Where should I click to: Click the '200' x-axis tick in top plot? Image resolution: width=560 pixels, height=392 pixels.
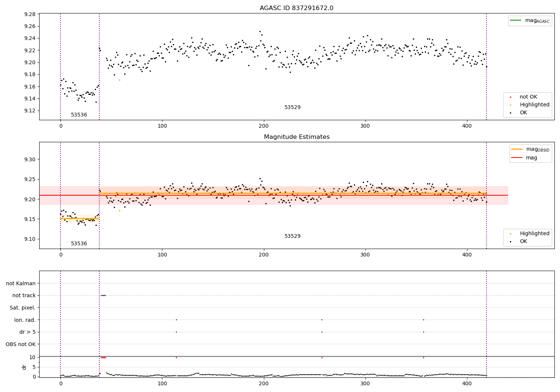(x=264, y=126)
